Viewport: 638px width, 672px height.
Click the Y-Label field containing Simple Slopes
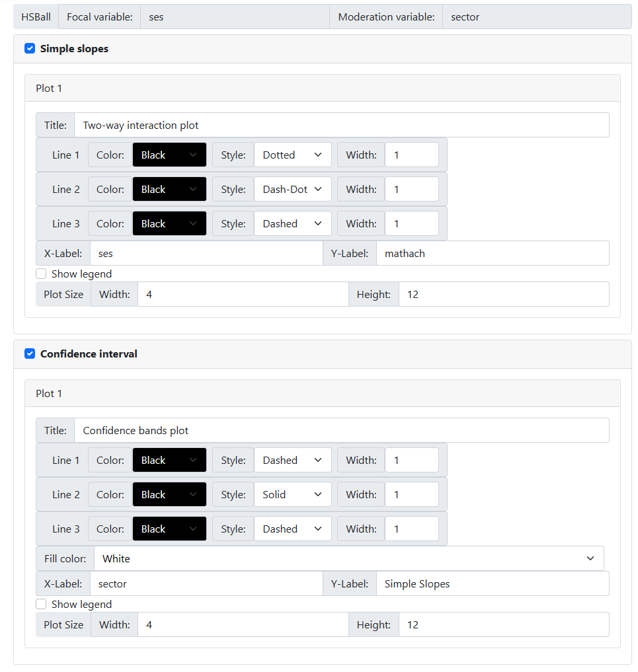pyautogui.click(x=492, y=584)
